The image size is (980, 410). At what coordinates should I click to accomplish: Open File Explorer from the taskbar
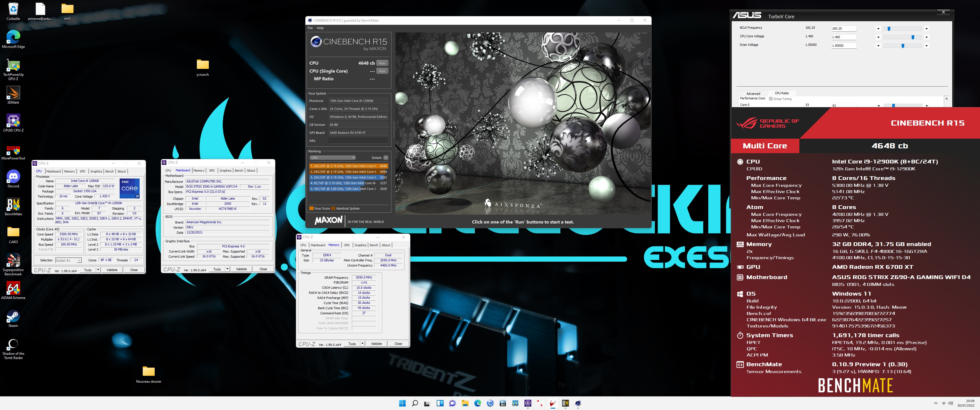tap(465, 403)
